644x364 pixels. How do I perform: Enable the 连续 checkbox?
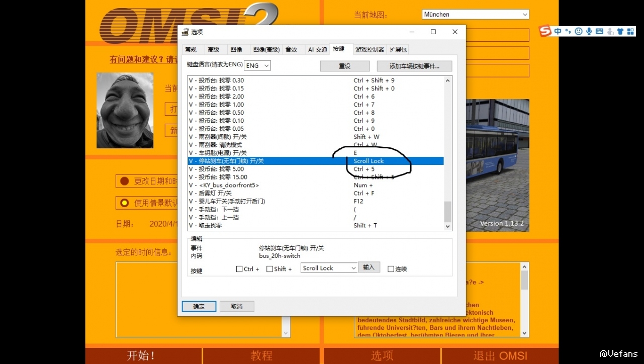tap(391, 269)
